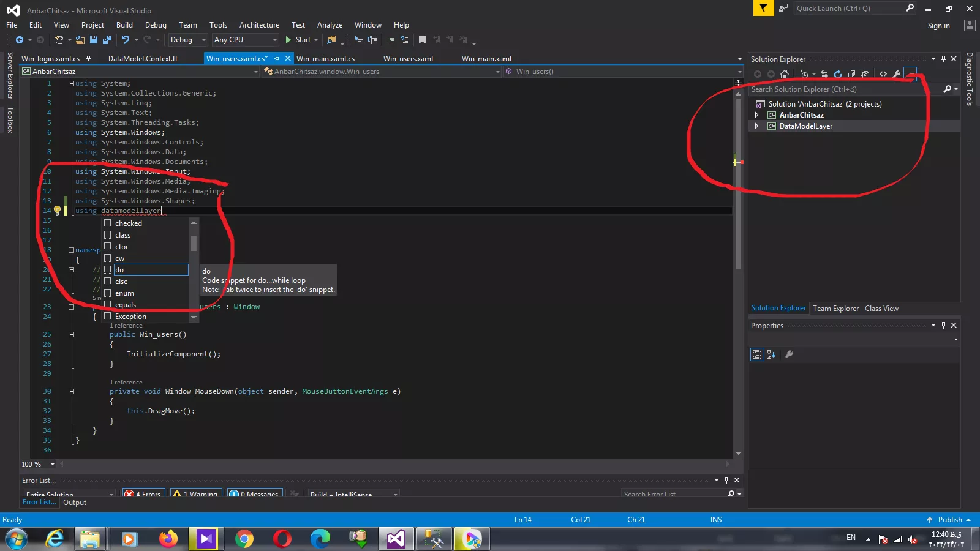
Task: Click the Show All Files icon
Action: pyautogui.click(x=865, y=74)
